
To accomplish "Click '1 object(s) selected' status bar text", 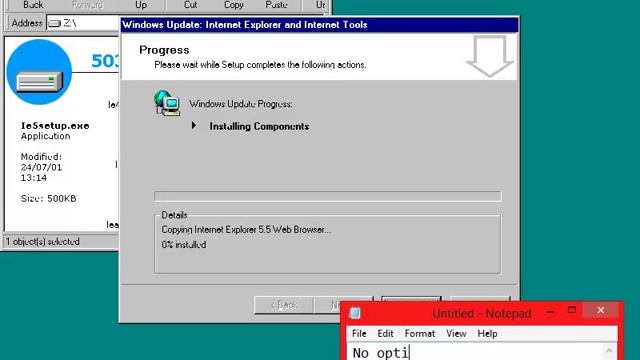I will [x=43, y=242].
